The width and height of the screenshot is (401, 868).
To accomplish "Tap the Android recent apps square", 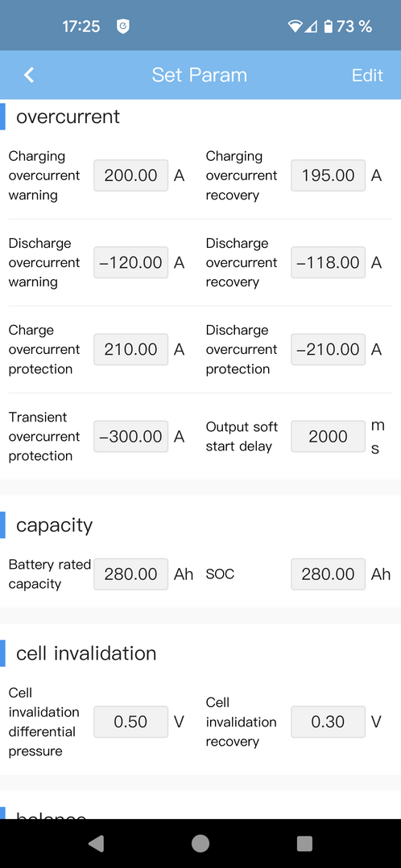I will (x=304, y=843).
